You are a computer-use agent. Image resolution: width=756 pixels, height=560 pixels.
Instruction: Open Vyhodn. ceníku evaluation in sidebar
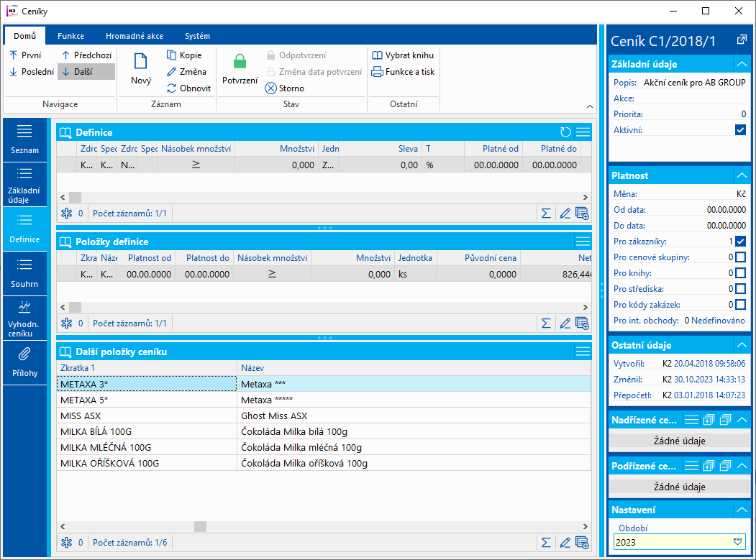click(x=24, y=318)
